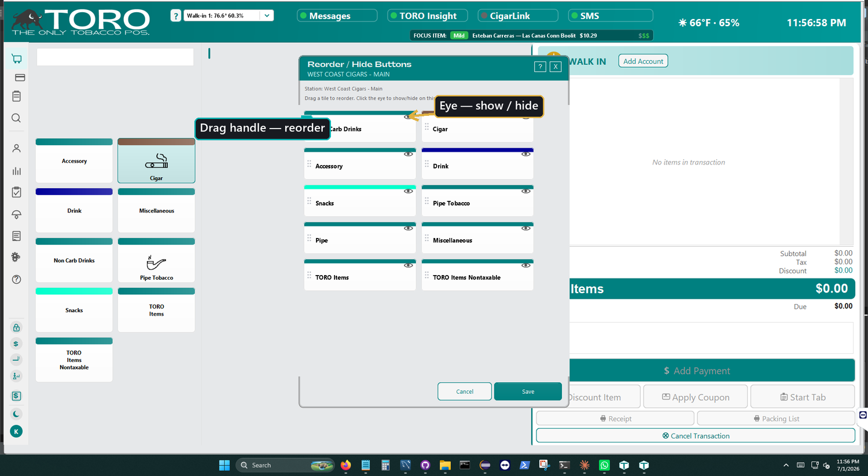Open File Explorer from the taskbar

pos(444,465)
